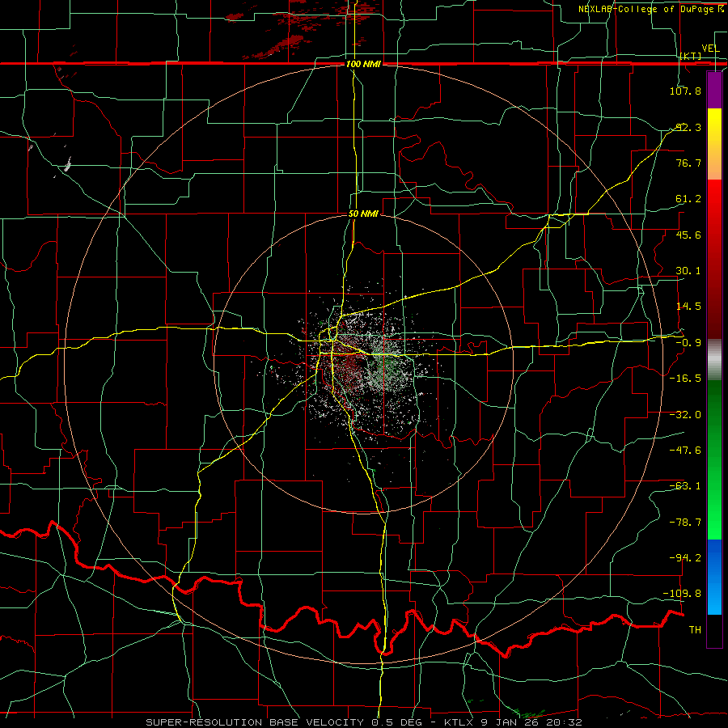This screenshot has height=728, width=728.
Task: Click the -63.1 velocity scale value
Action: tap(685, 486)
